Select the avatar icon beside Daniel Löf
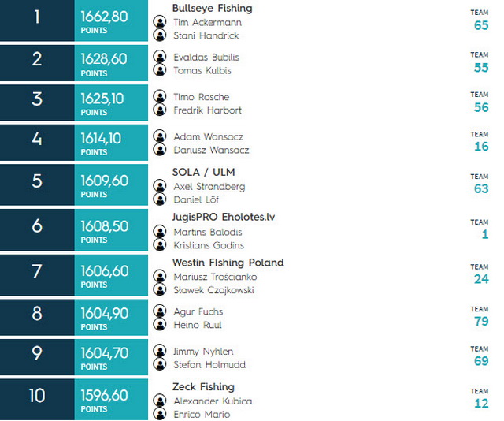This screenshot has width=504, height=421. (159, 199)
